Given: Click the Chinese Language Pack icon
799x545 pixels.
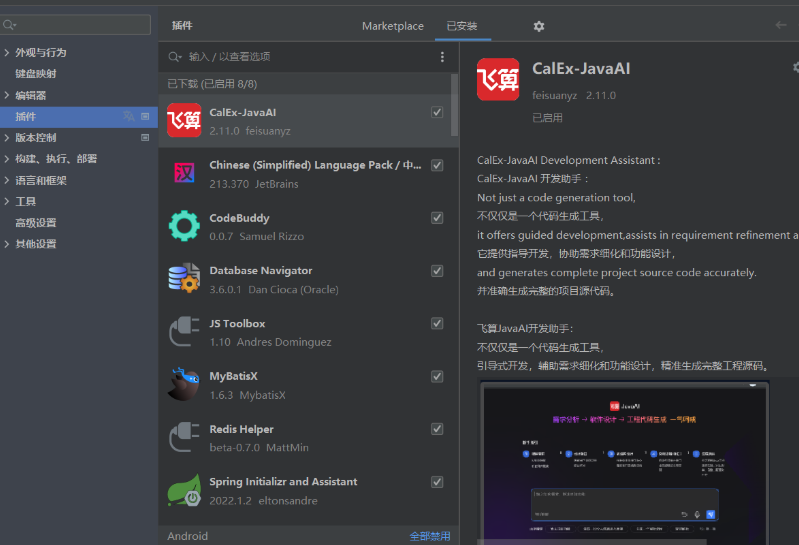Looking at the screenshot, I should pos(184,173).
